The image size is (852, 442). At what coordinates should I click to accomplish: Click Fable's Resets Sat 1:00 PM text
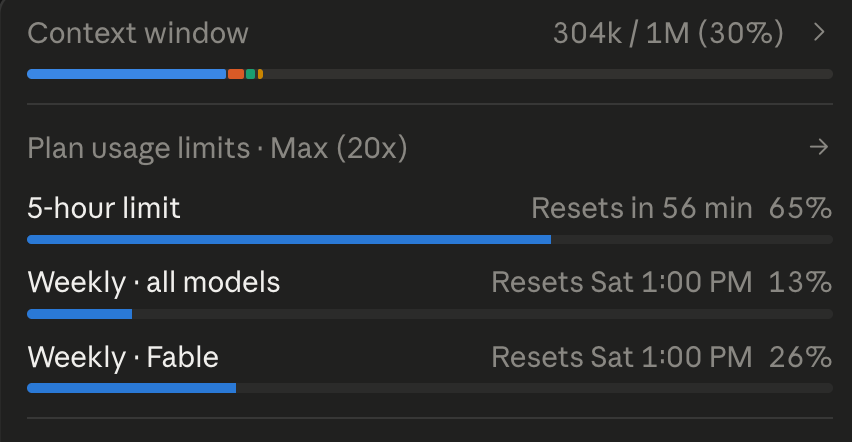point(622,357)
